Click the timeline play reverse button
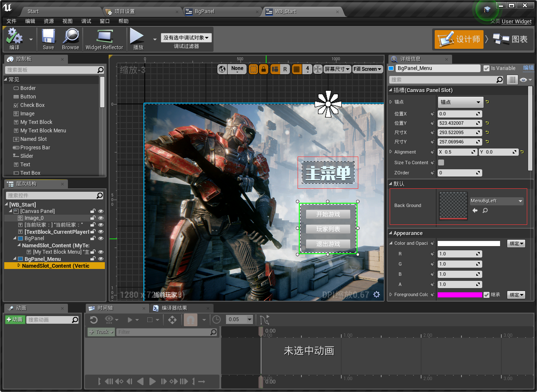Viewport: 537px width, 392px height. (x=140, y=381)
